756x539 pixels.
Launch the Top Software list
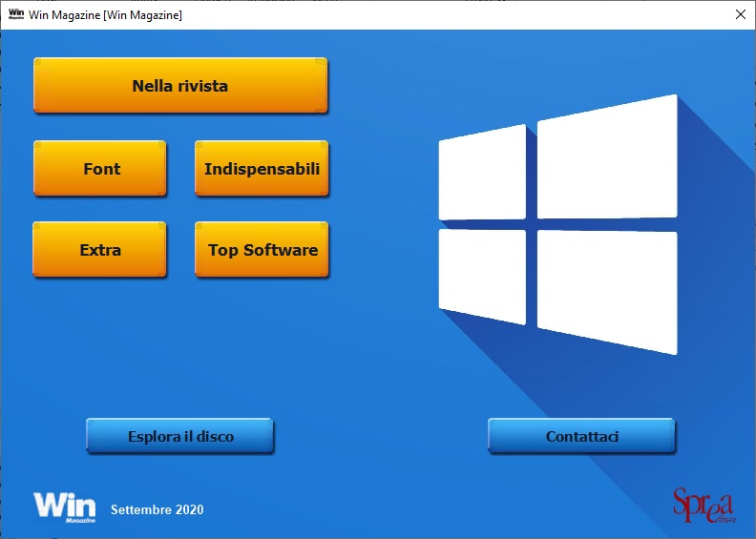262,249
